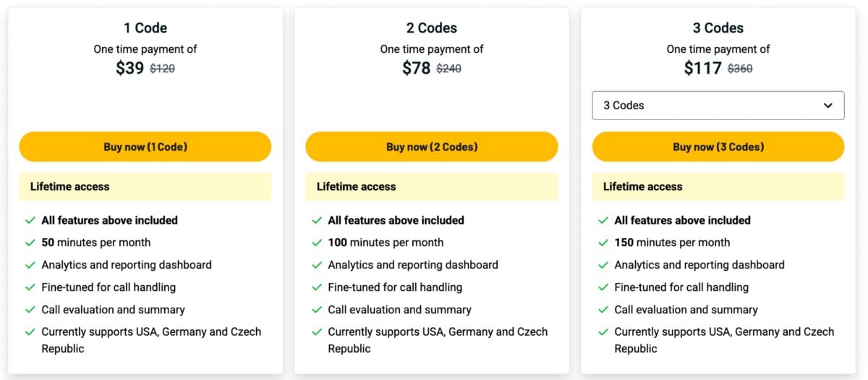Click the "Lifetime access" banner in 3 Codes card
The height and width of the screenshot is (380, 868).
pos(718,187)
